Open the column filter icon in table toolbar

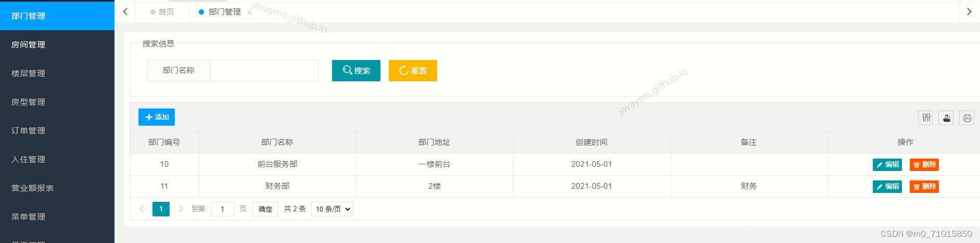point(926,118)
